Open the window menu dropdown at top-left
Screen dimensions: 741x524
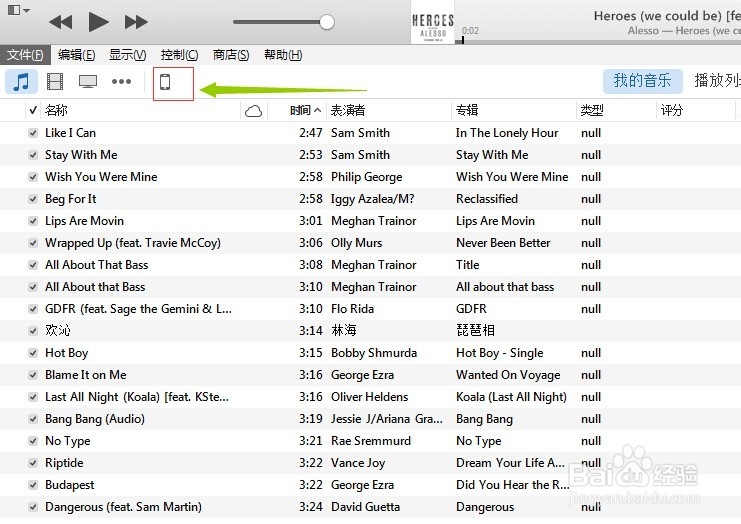[19, 10]
